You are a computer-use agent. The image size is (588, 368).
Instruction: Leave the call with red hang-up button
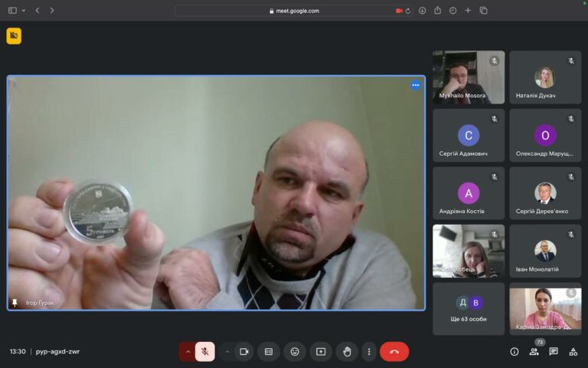coord(394,351)
